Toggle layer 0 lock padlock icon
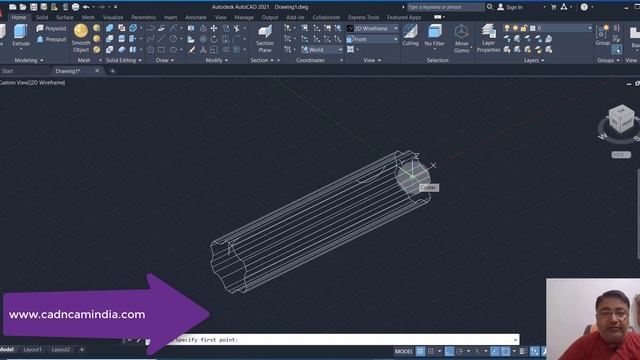This screenshot has width=640, height=360. (524, 28)
